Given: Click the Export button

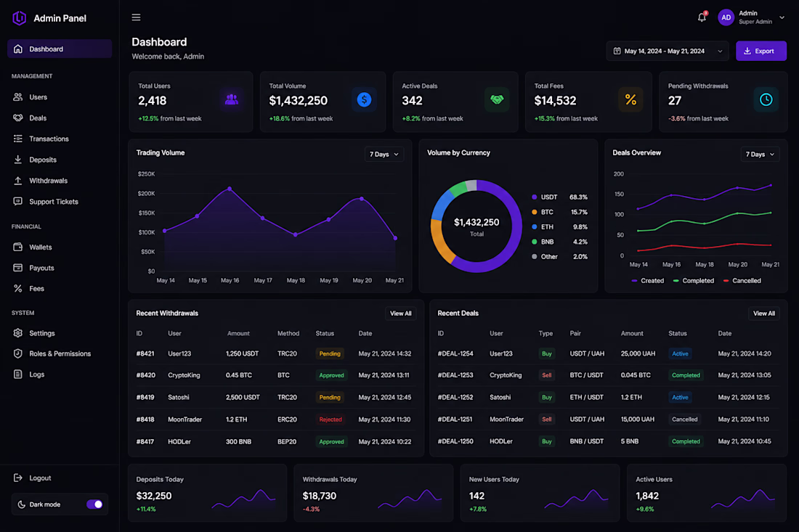Looking at the screenshot, I should pyautogui.click(x=761, y=51).
